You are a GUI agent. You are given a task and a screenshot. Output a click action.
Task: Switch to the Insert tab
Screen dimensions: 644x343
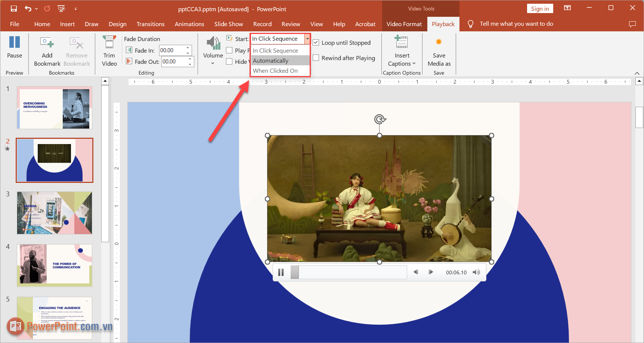pos(67,24)
